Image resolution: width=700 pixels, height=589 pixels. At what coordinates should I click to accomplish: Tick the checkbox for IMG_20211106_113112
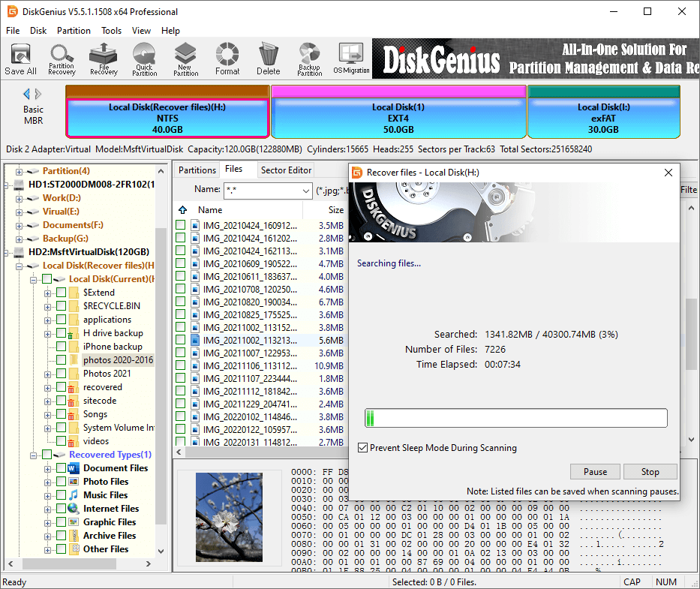(x=180, y=365)
